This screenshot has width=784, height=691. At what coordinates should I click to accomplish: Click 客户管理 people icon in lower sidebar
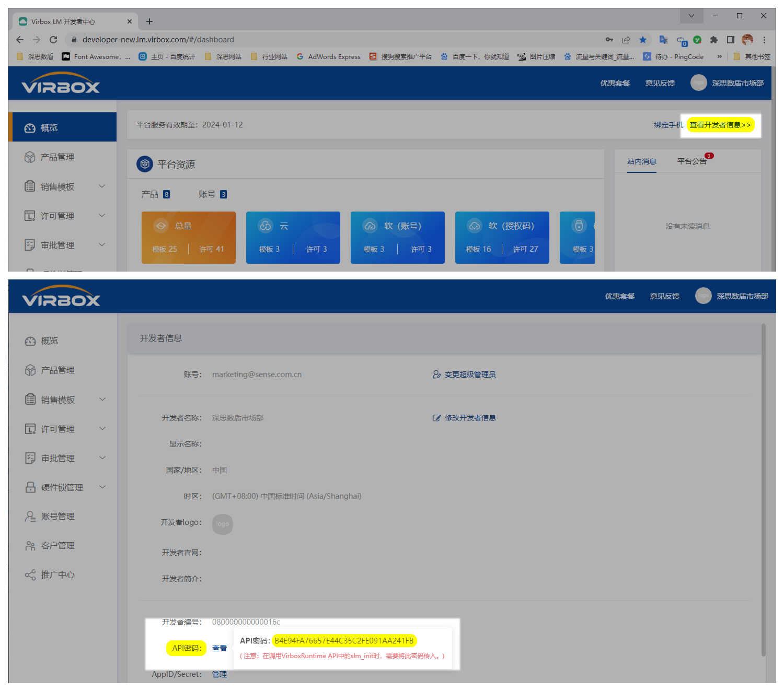30,546
